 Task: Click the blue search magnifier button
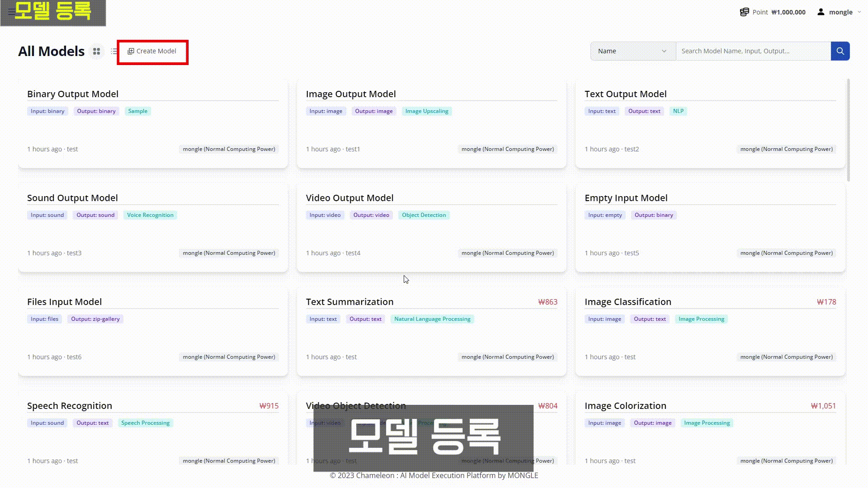(840, 51)
